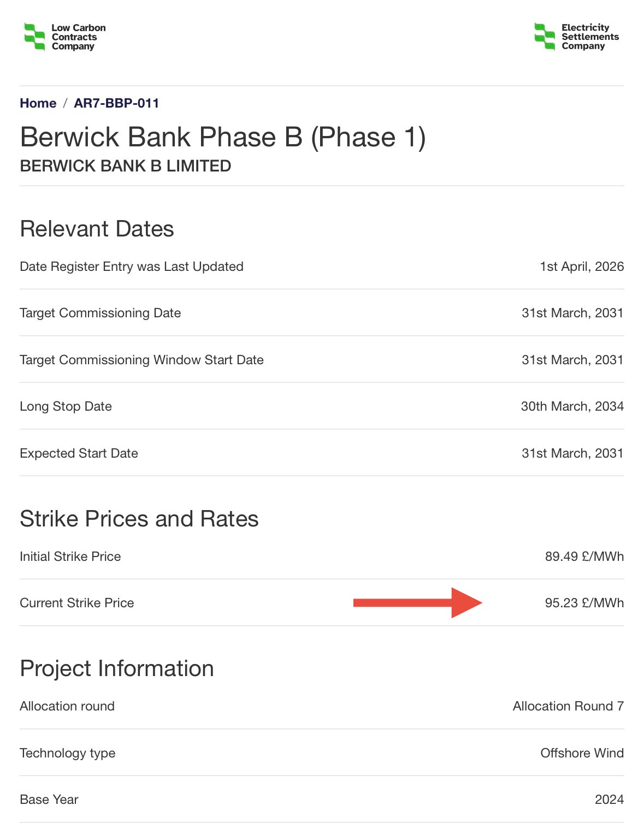Viewport: 644px width, 829px height.
Task: Click the Target Commissioning Window Start Date label
Action: click(x=141, y=360)
